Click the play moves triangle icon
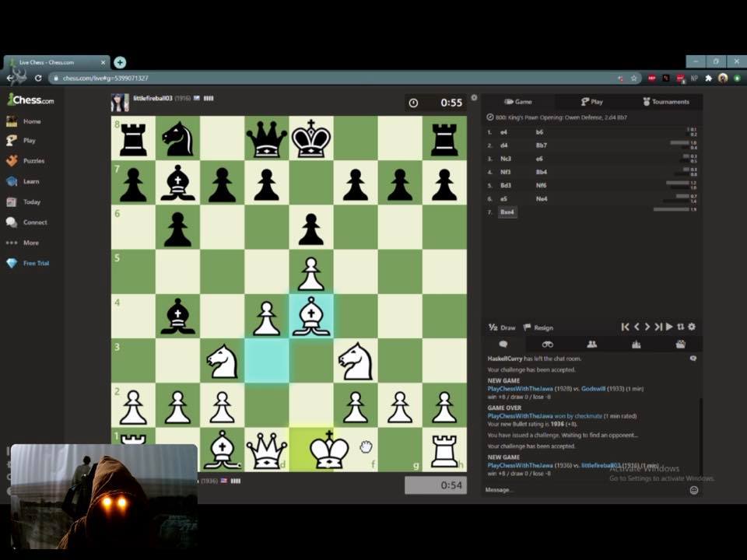Screen dimensions: 747x560 point(669,327)
